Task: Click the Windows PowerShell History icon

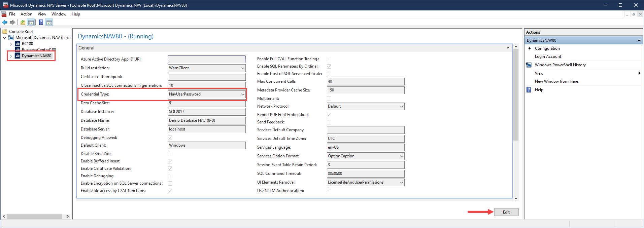Action: pyautogui.click(x=529, y=65)
